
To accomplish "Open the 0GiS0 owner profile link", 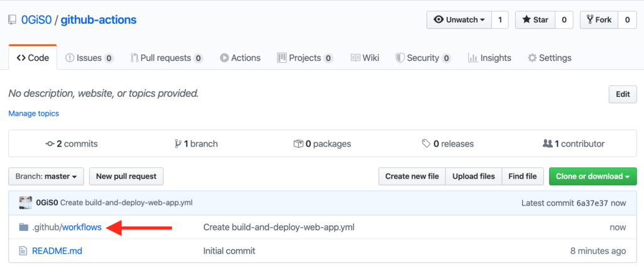I will coord(36,20).
